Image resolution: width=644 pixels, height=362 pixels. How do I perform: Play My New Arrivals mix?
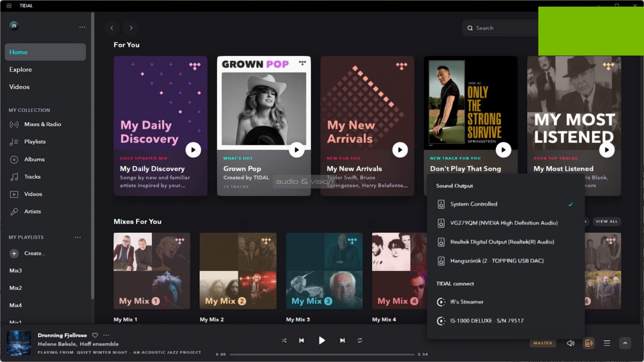(400, 150)
